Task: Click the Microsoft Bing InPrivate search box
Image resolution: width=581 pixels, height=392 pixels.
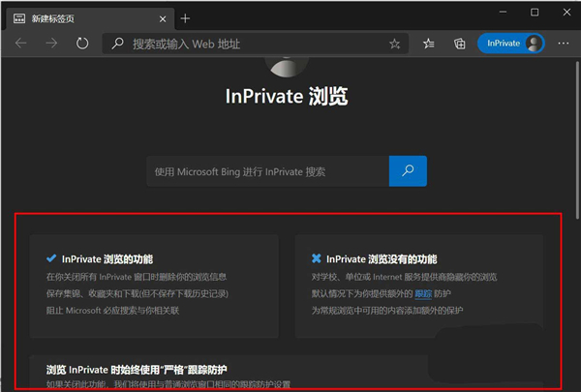Action: pyautogui.click(x=268, y=171)
